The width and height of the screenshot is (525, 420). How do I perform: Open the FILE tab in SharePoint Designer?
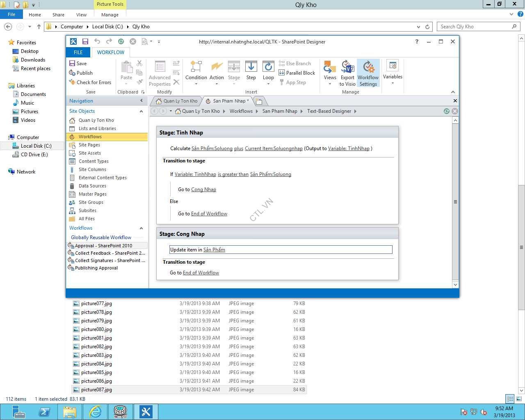coord(78,52)
